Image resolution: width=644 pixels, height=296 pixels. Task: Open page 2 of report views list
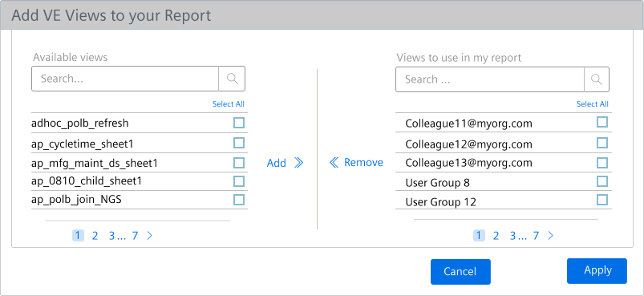point(496,236)
